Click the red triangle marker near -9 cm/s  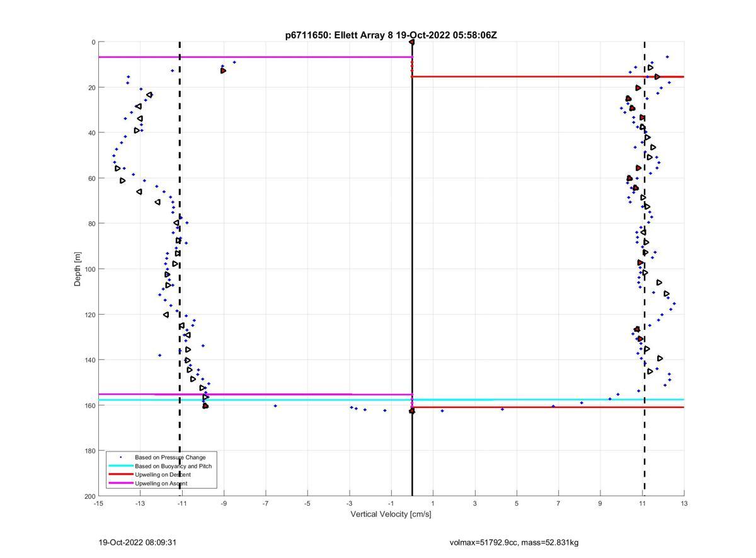tap(223, 71)
